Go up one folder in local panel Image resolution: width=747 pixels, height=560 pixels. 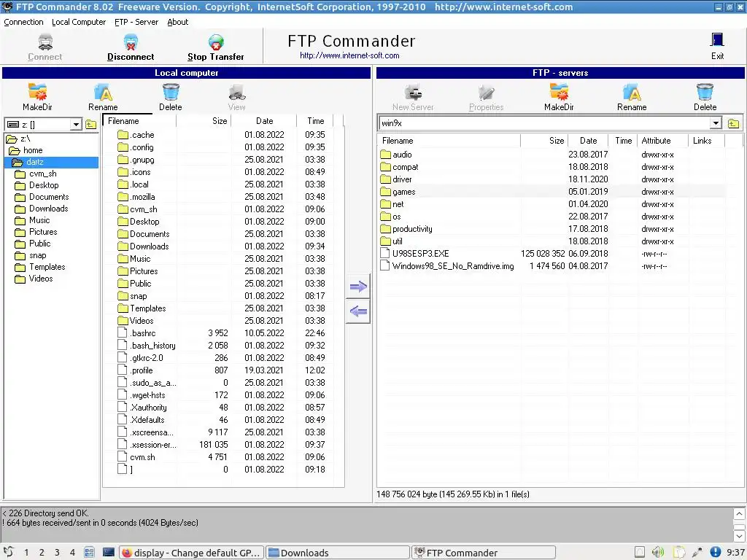tap(91, 125)
